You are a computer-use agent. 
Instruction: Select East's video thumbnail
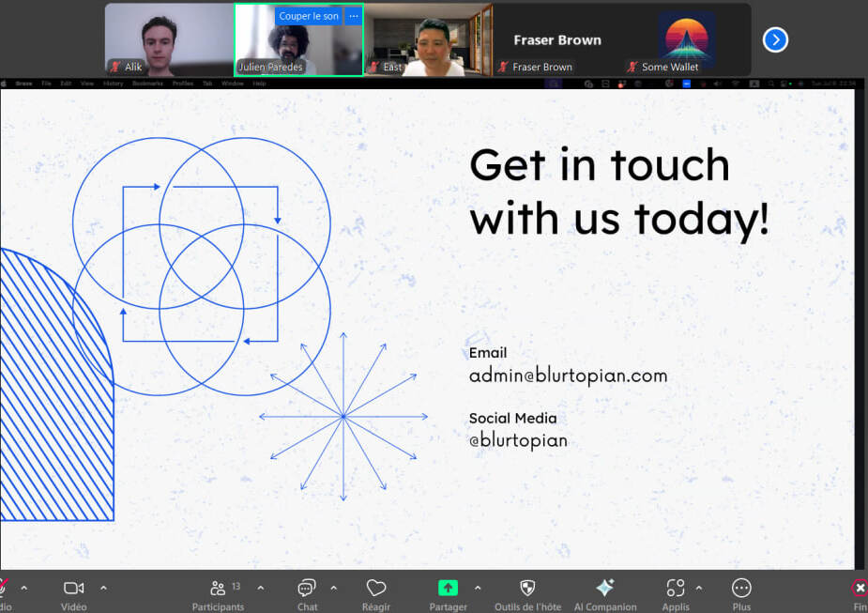[x=429, y=39]
